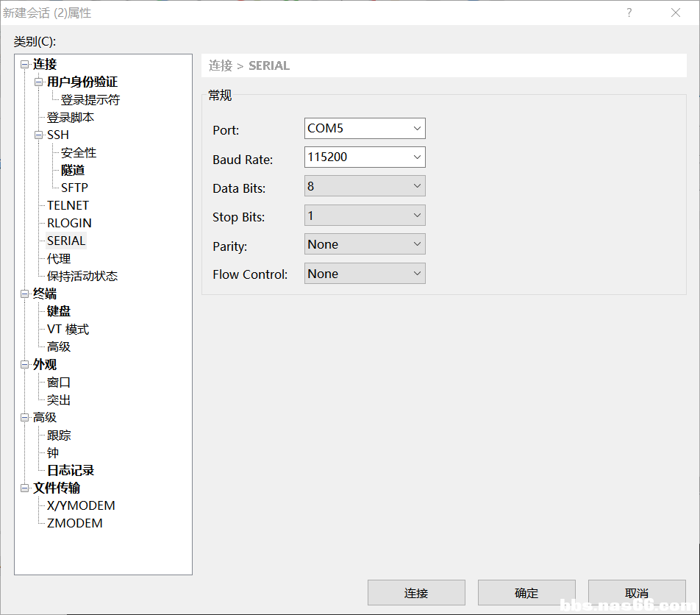Collapse the 外观 category node
Viewport: 700px width, 615px height.
[24, 365]
